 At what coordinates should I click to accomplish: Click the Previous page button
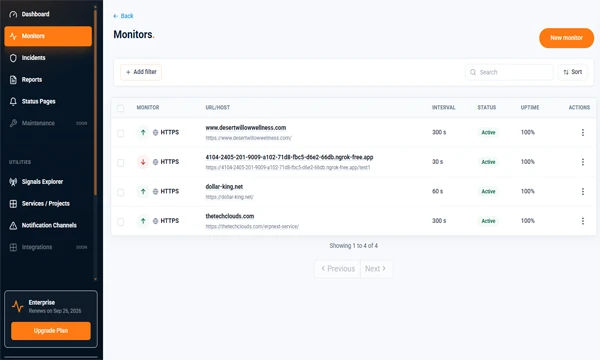(338, 269)
